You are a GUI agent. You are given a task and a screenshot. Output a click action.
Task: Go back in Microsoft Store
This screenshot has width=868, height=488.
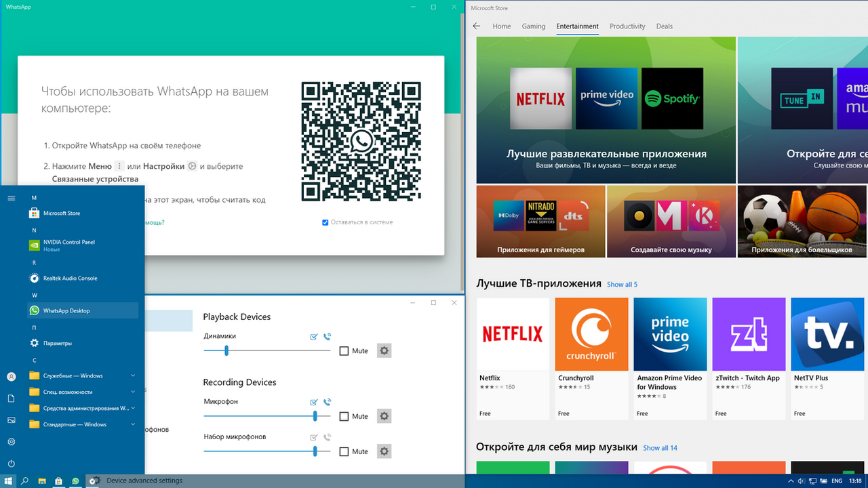click(x=476, y=26)
